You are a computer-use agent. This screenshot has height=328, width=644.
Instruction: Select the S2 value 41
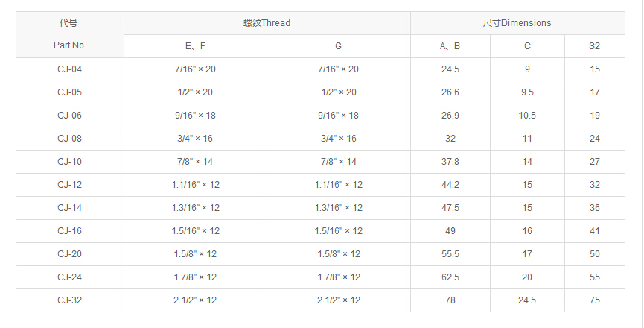pyautogui.click(x=594, y=231)
